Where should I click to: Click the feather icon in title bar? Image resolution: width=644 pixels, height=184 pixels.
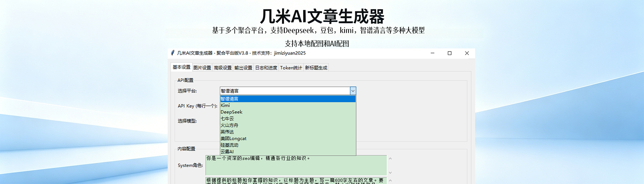[x=172, y=53]
